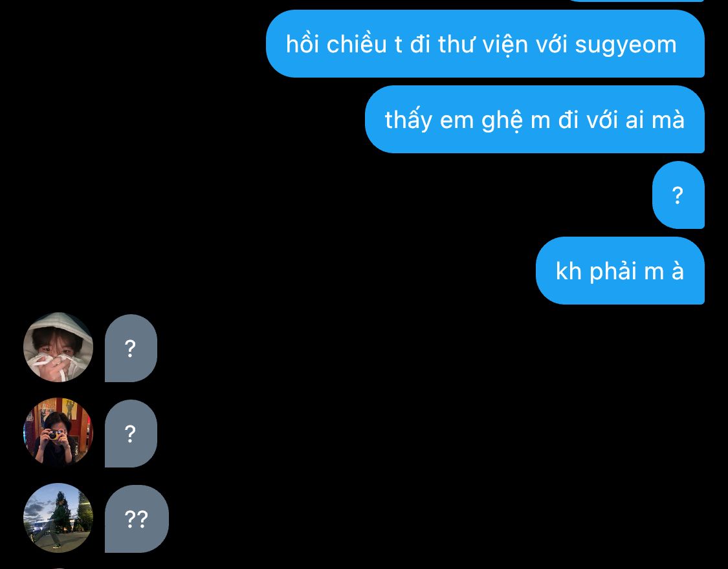Click the word 'sugyeom' in the message

point(625,46)
